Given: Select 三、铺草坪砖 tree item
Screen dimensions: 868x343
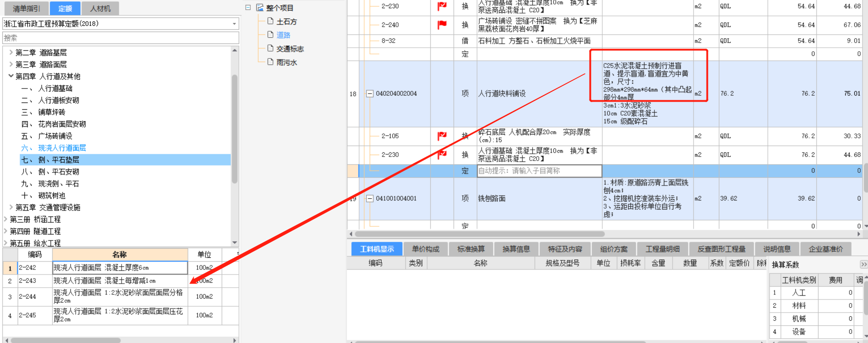Looking at the screenshot, I should pos(43,112).
